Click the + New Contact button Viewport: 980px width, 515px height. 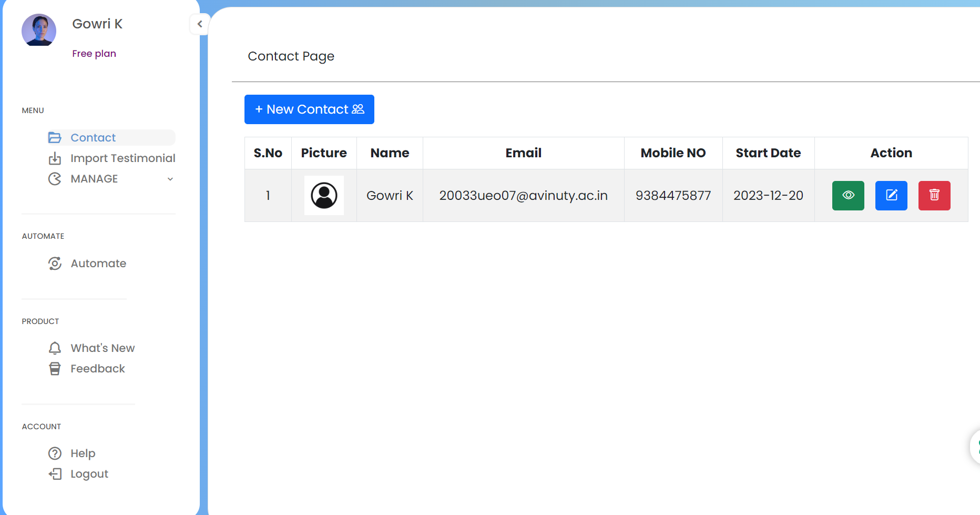point(309,109)
